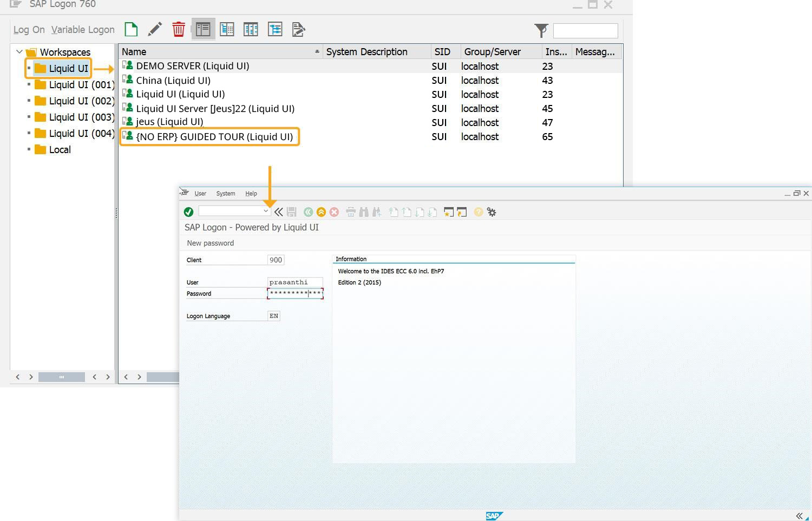812x521 pixels.
Task: Click the filter funnel icon
Action: point(541,30)
